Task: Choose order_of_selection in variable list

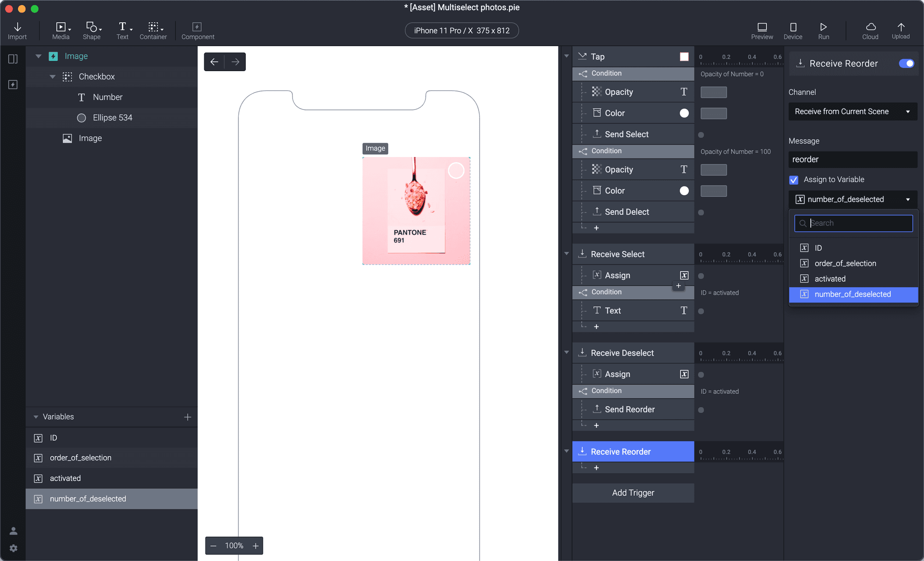Action: click(x=853, y=263)
